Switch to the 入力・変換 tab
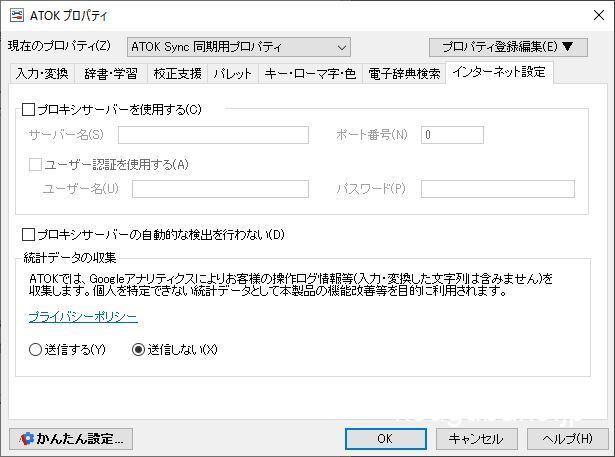 click(42, 74)
